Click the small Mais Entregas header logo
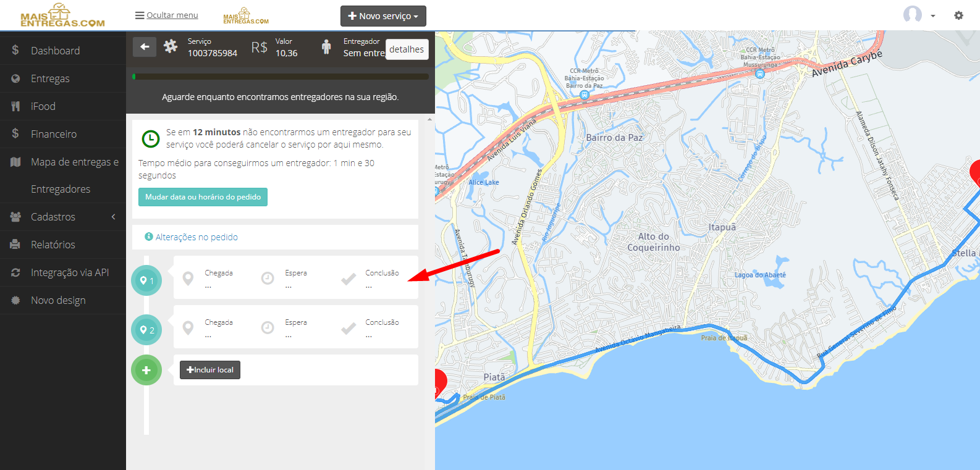 coord(246,16)
